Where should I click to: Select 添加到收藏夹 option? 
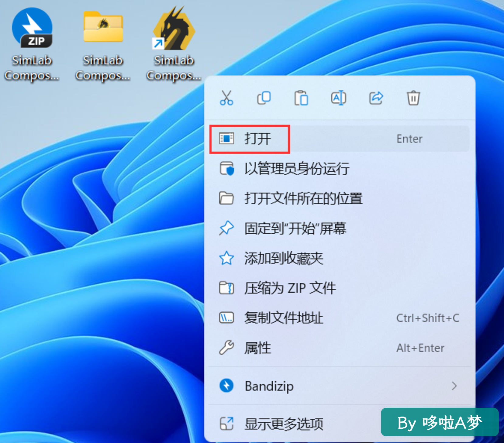(x=339, y=258)
